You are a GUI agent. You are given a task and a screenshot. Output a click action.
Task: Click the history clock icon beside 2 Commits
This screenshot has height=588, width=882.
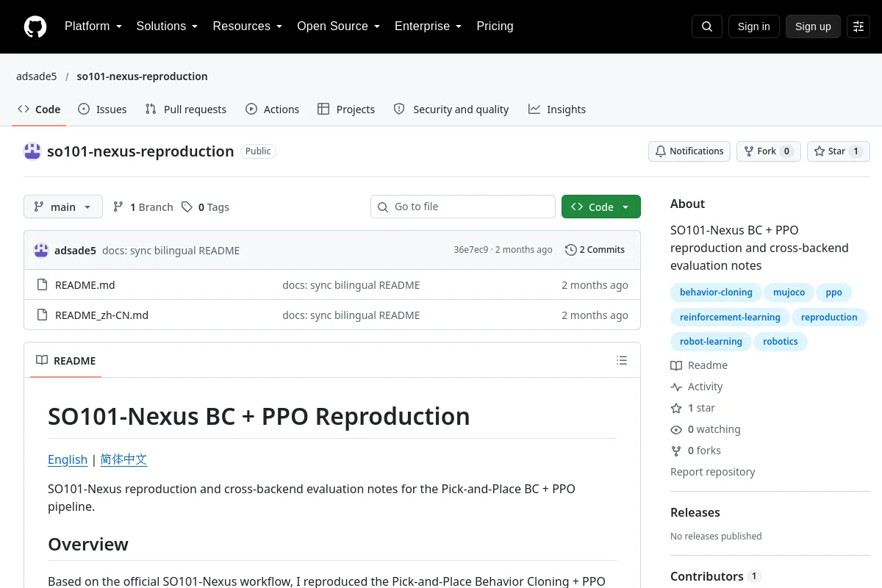571,250
